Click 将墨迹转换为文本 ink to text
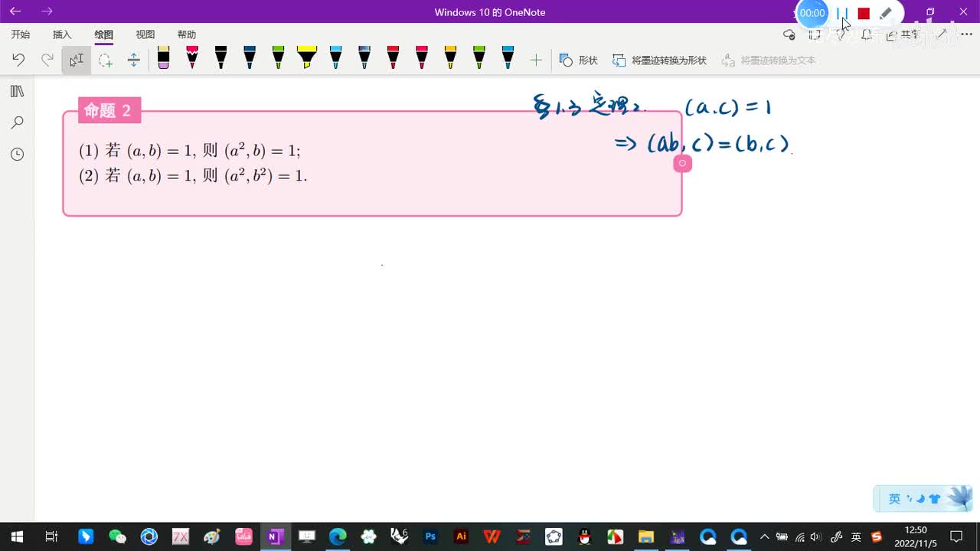The width and height of the screenshot is (980, 551). tap(769, 60)
